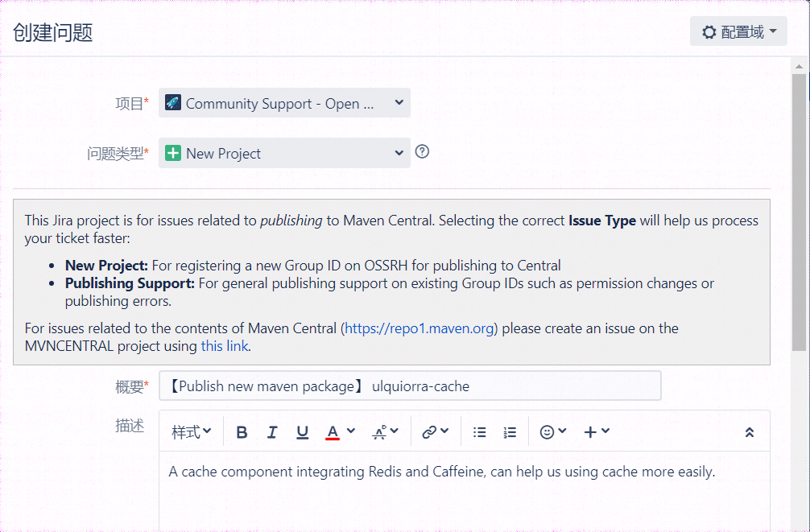Open the 项目 Community Support project dropdown
810x532 pixels.
tap(284, 103)
